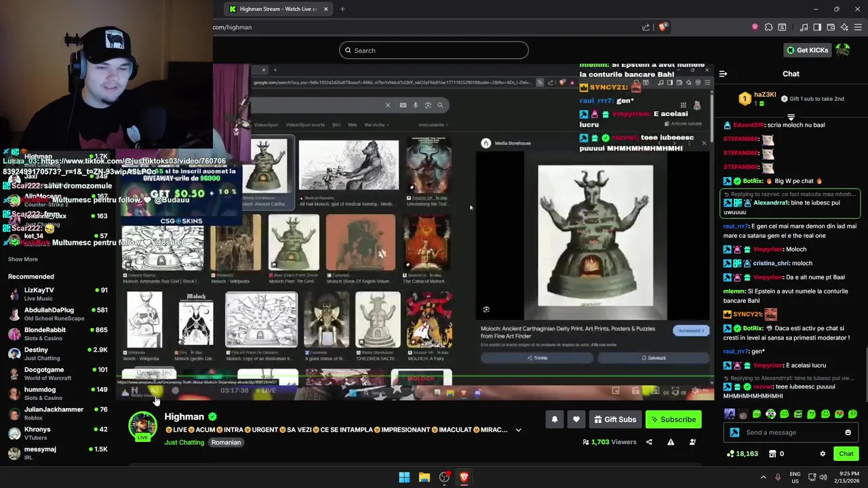Select the Highman Stream browser tab

coord(279,9)
